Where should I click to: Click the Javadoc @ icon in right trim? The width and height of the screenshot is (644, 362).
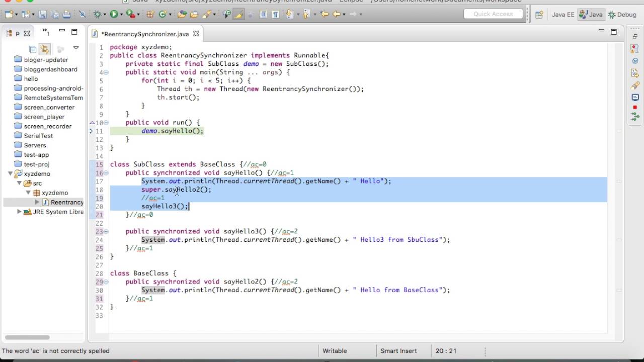[635, 61]
